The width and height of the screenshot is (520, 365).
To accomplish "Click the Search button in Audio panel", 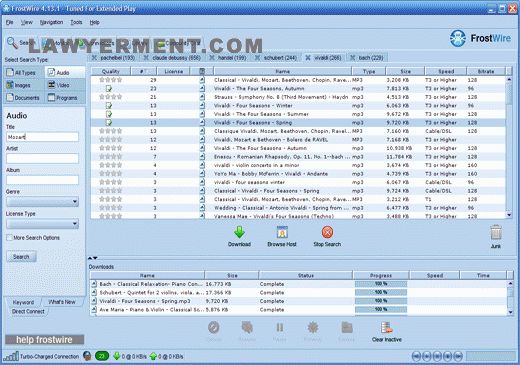I will 21,257.
